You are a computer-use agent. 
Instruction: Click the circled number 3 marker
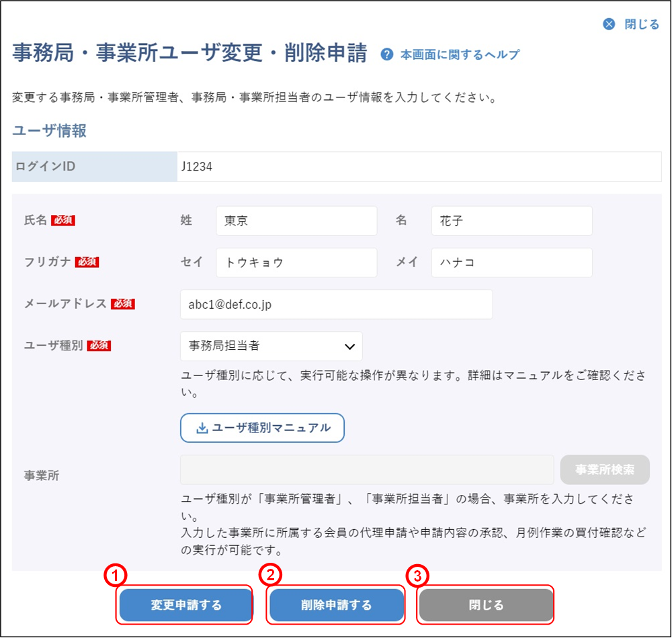coord(417,576)
